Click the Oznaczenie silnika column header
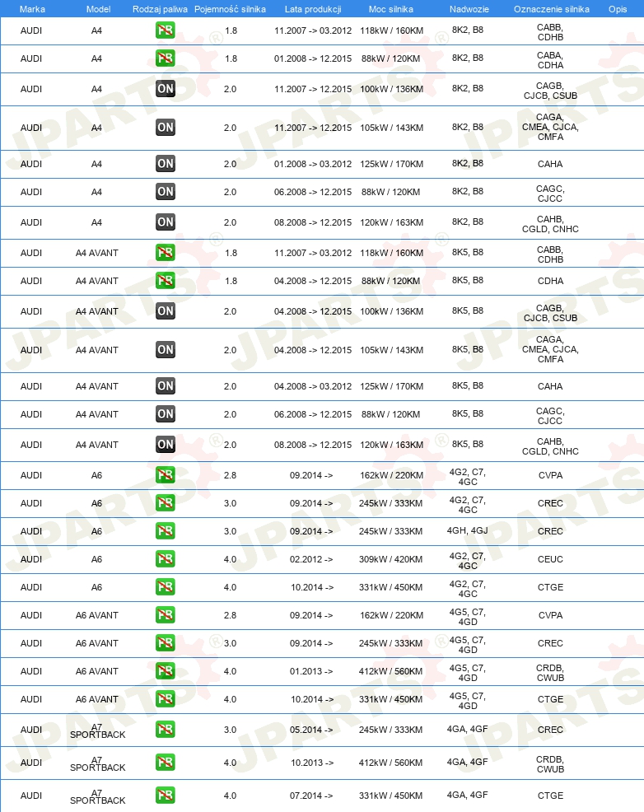Image resolution: width=644 pixels, height=812 pixels. (551, 9)
